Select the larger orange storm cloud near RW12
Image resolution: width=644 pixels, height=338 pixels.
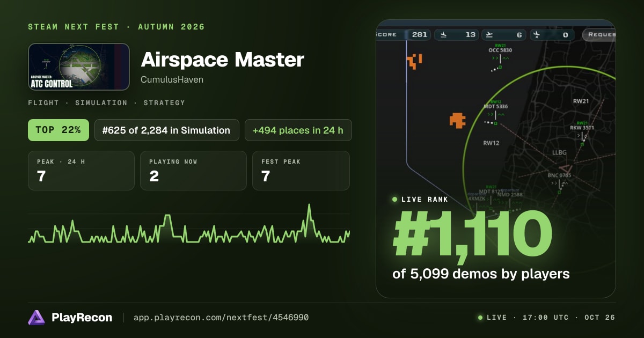coord(457,120)
